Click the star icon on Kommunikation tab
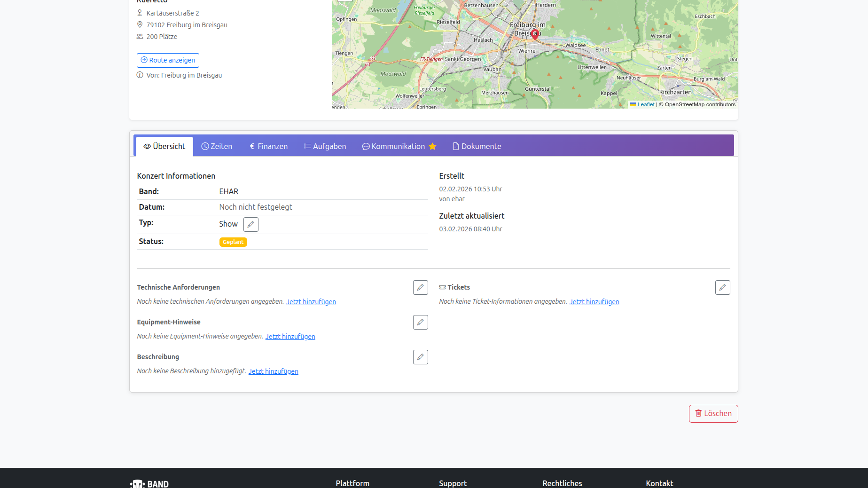 [432, 147]
